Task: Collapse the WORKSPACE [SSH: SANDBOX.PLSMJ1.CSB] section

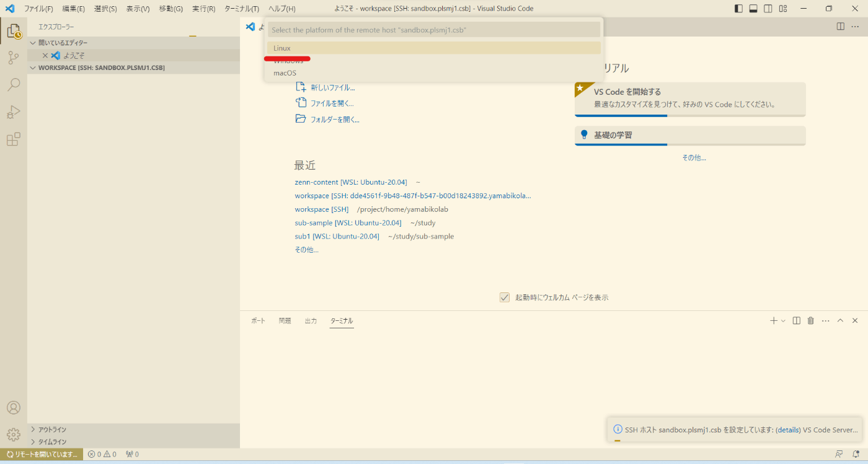Action: [133, 68]
